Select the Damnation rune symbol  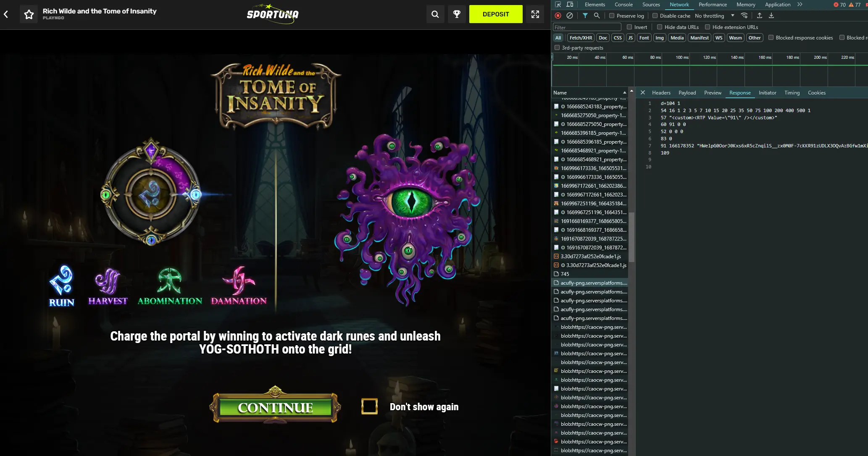(239, 286)
